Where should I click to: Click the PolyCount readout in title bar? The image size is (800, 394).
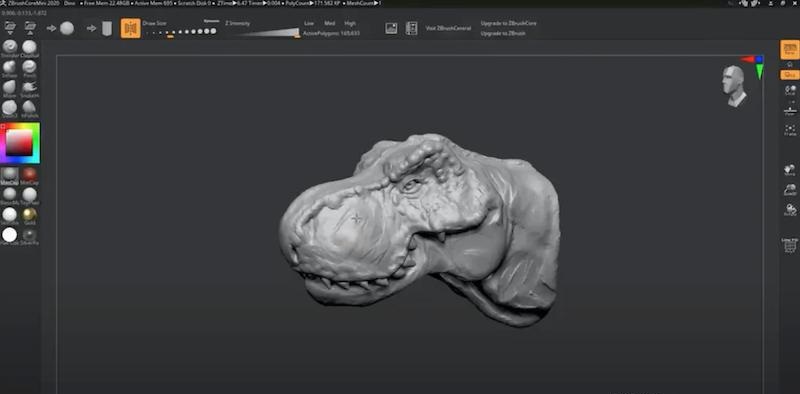(312, 3)
